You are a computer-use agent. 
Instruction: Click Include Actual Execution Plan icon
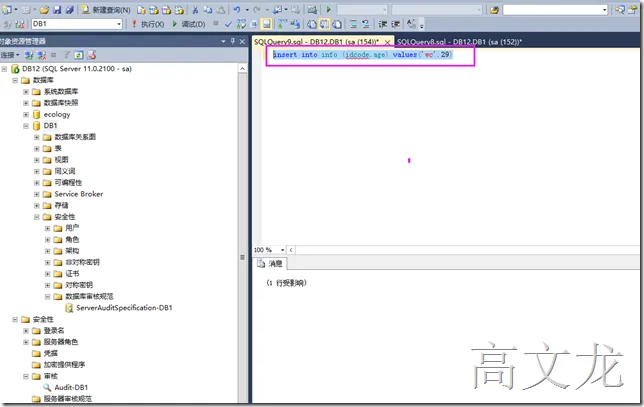coord(282,24)
